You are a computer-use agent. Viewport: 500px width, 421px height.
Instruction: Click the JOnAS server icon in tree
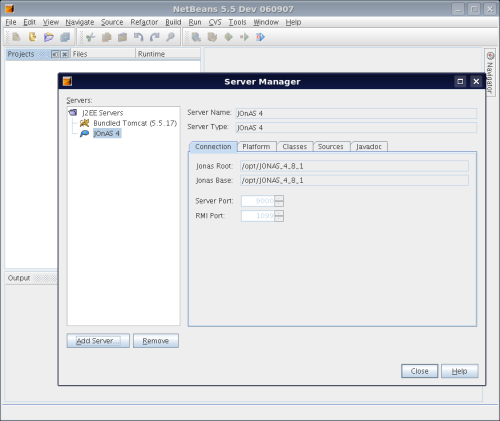pyautogui.click(x=84, y=133)
